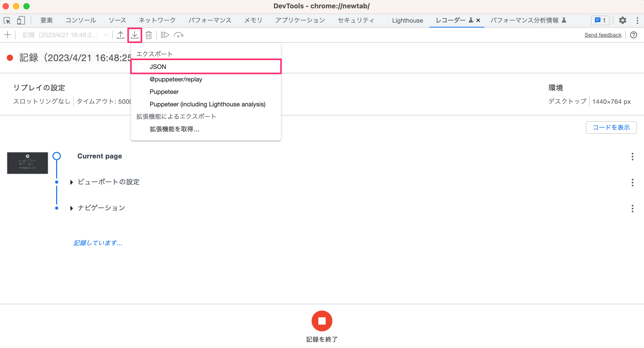644x348 pixels.
Task: Open the recording selector dropdown
Action: 65,35
